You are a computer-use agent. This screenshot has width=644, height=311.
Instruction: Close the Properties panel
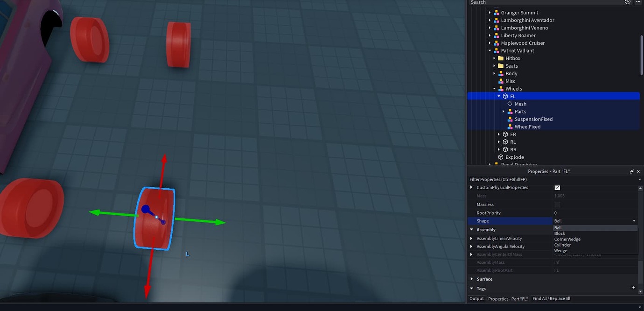click(x=638, y=172)
